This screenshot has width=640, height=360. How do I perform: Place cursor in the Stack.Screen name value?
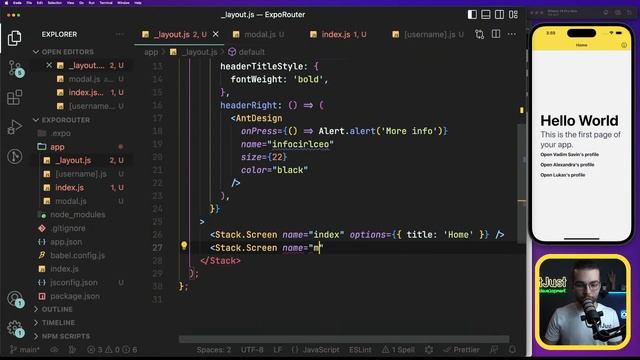coord(317,248)
